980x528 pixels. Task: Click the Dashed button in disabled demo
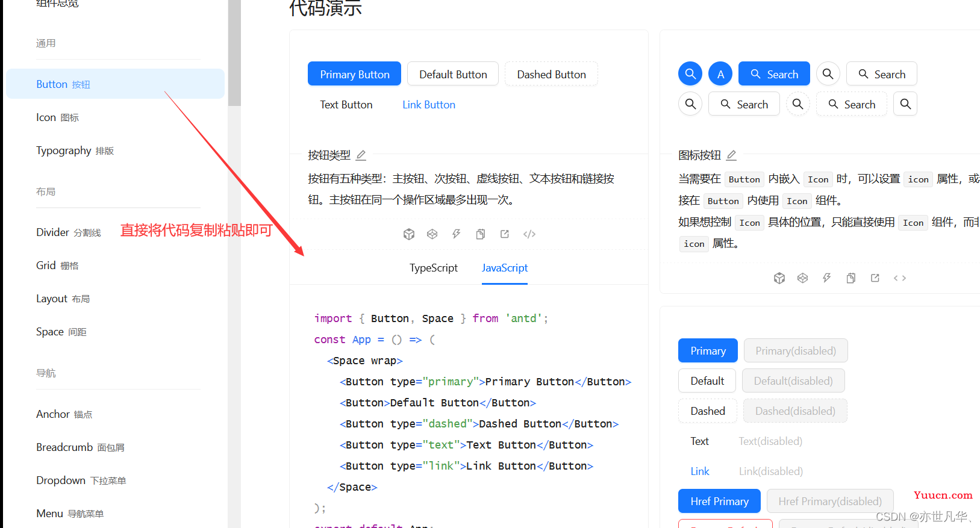[708, 411]
